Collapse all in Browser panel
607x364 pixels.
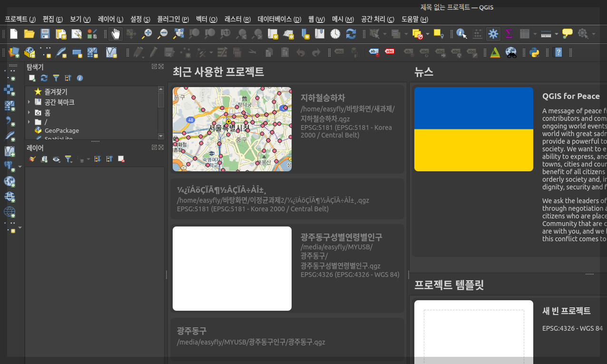coord(68,78)
